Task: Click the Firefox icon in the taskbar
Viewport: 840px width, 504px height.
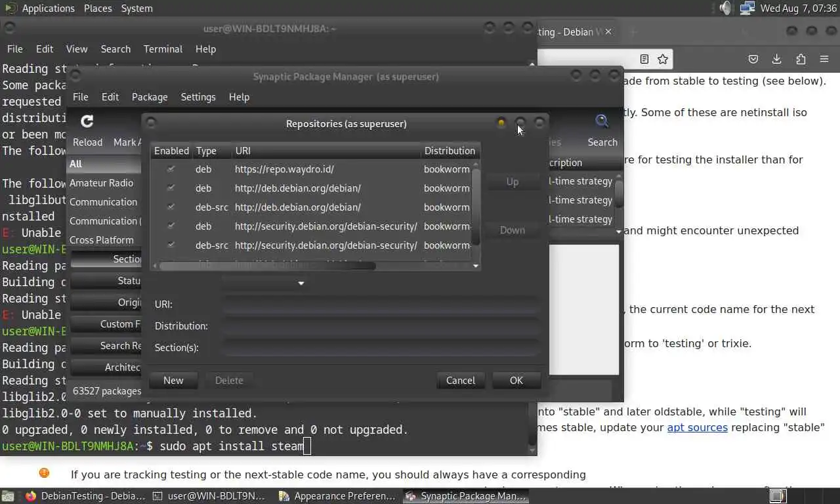Action: click(31, 496)
